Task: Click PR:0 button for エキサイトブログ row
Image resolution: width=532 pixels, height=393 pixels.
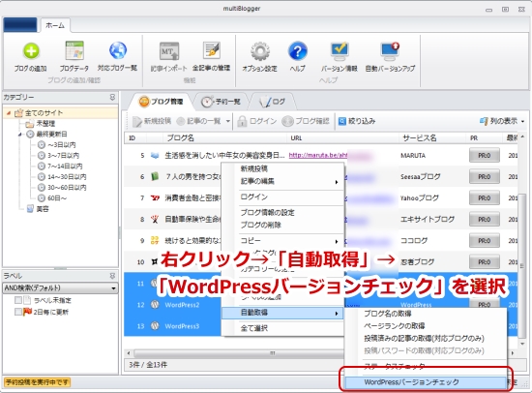Action: (x=485, y=220)
